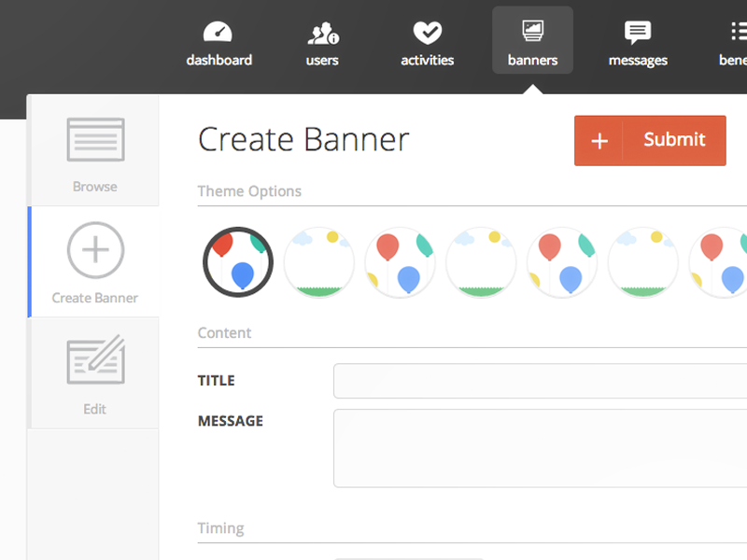
Task: Click the Create Banner sidebar label
Action: [94, 299]
